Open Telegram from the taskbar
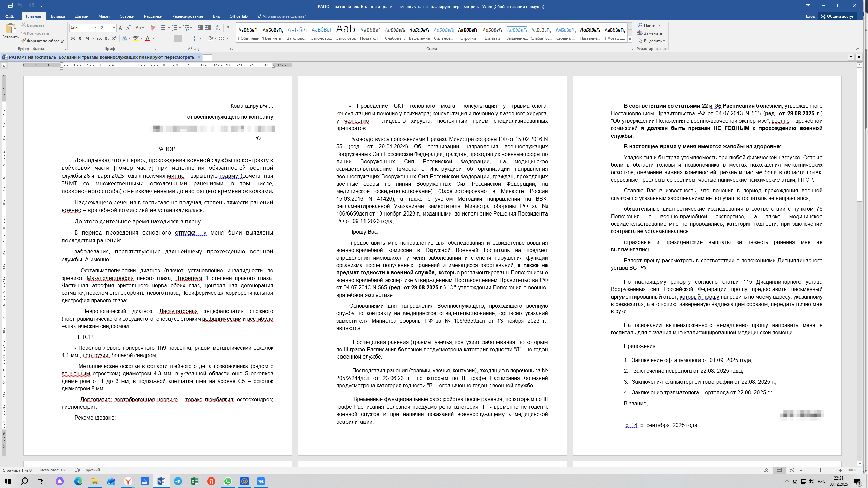This screenshot has width=868, height=488. [x=178, y=481]
